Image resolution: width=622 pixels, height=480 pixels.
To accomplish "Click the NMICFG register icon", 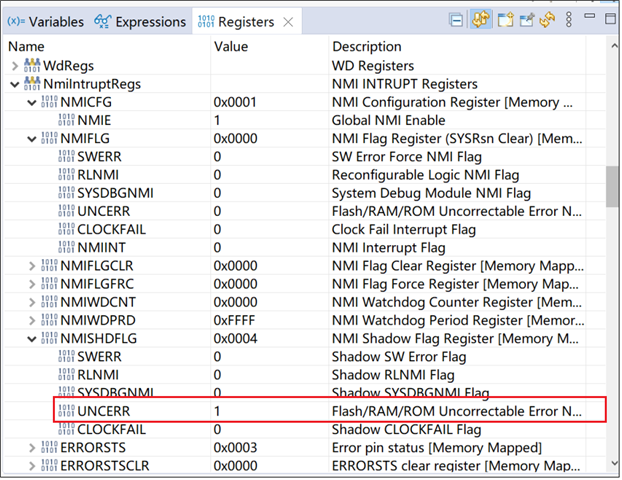I will (49, 102).
